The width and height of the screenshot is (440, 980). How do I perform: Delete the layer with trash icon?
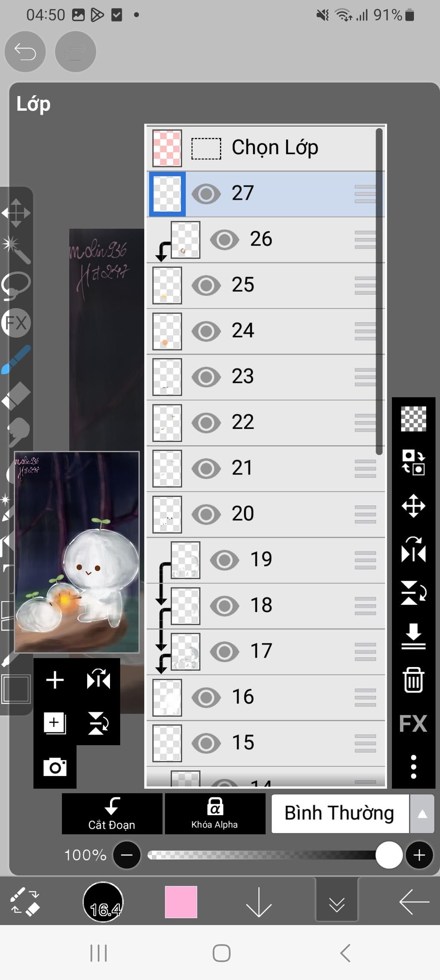pyautogui.click(x=413, y=680)
